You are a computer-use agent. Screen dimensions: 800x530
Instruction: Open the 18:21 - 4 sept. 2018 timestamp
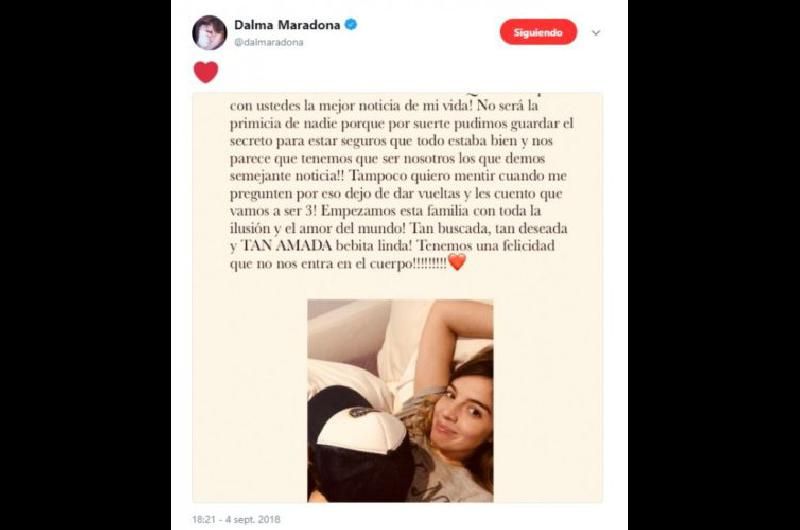click(236, 519)
